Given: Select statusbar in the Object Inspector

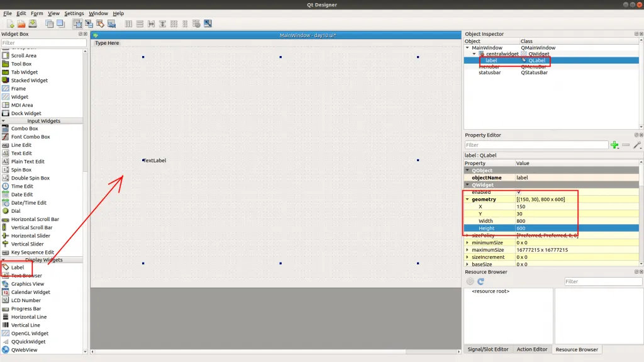Looking at the screenshot, I should click(490, 72).
